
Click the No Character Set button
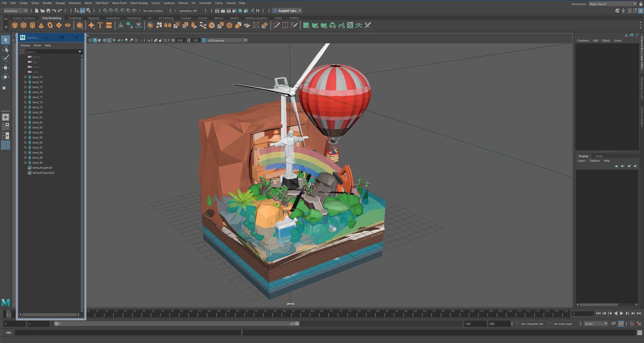[532, 324]
